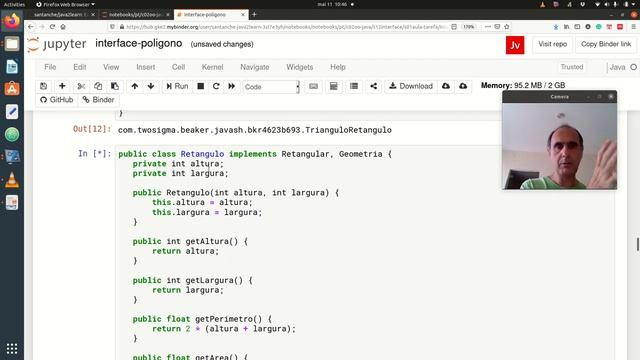Move the selected cell down
This screenshot has width=640, height=360.
(151, 86)
